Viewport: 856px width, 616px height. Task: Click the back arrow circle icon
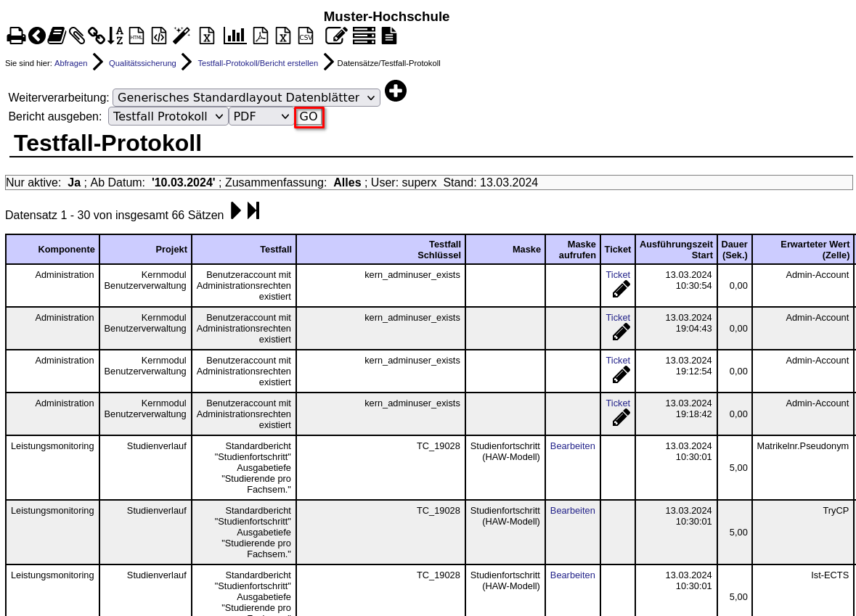pos(37,36)
